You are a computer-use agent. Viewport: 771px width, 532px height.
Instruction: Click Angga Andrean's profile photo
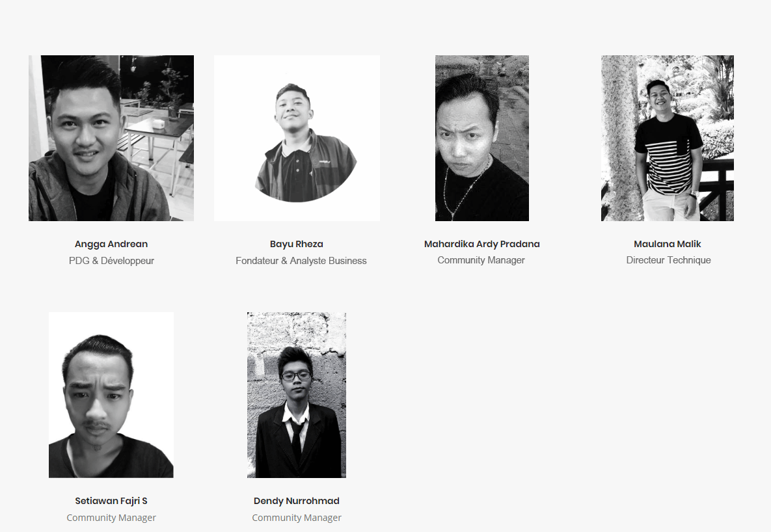tap(111, 138)
